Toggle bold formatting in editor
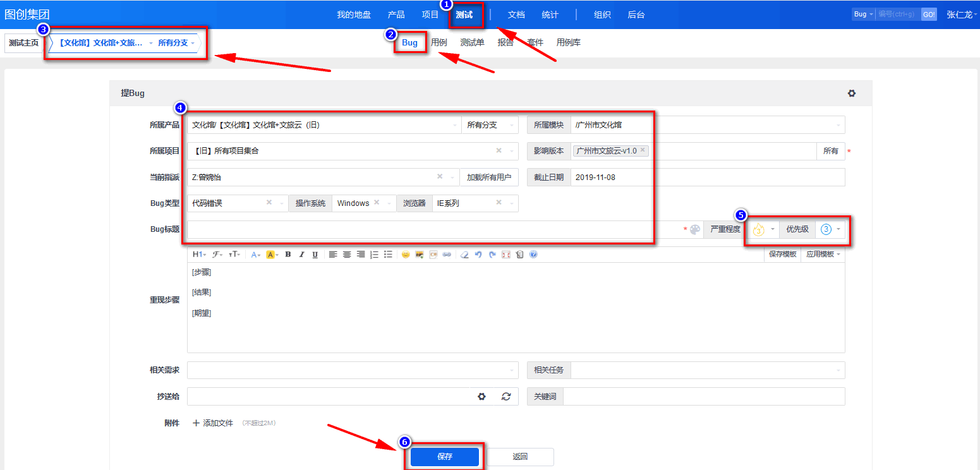Image resolution: width=980 pixels, height=470 pixels. 288,255
